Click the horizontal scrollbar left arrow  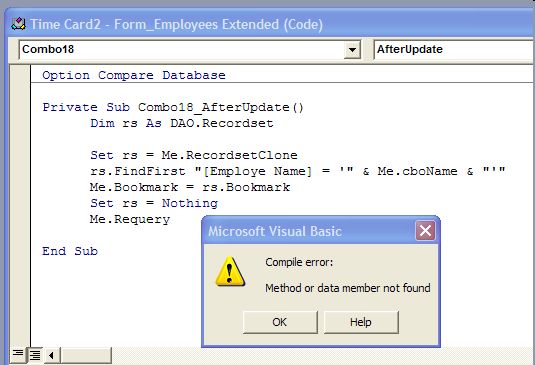[52, 355]
